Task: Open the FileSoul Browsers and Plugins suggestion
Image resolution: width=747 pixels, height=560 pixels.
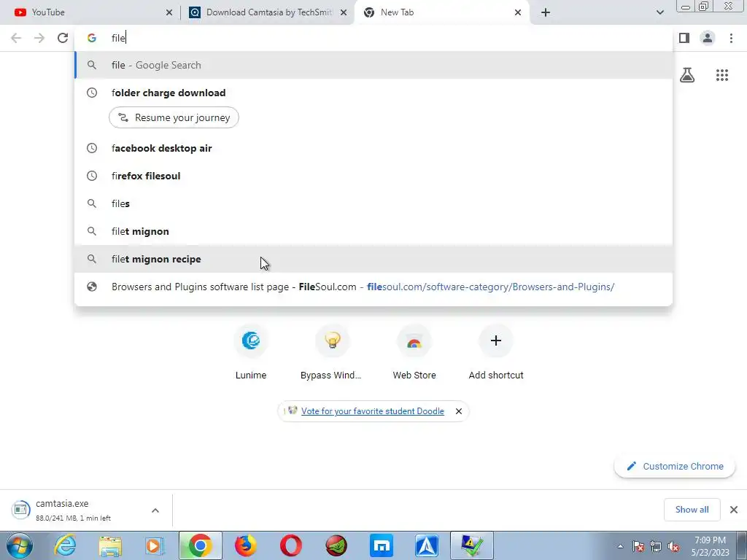Action: [373, 287]
